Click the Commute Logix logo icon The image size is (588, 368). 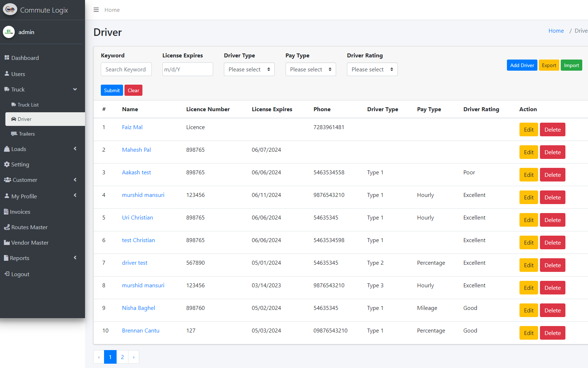coord(10,10)
